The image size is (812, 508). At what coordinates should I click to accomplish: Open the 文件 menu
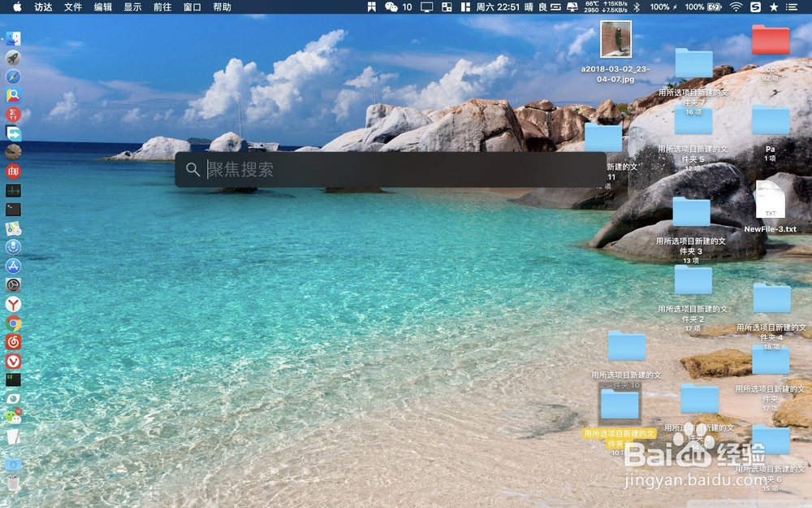pyautogui.click(x=73, y=7)
